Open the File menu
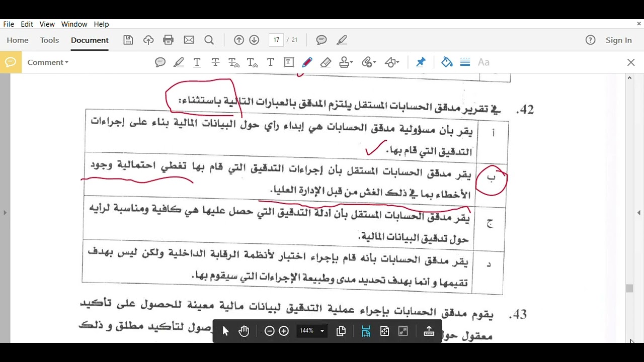Screen dimensions: 644x362 point(9,24)
